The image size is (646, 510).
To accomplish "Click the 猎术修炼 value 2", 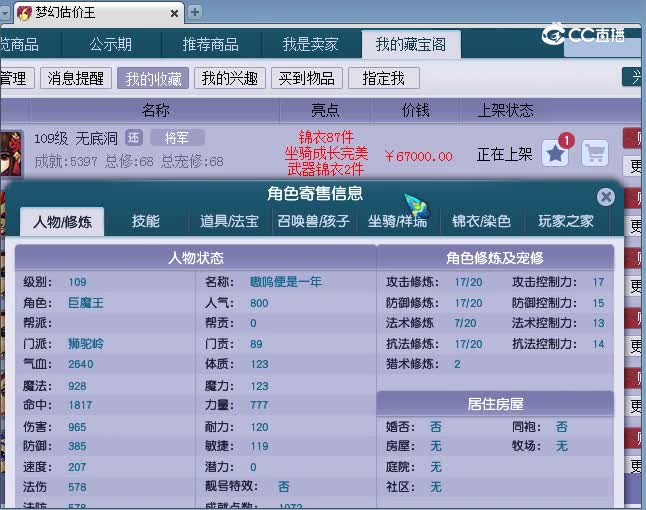I will (x=457, y=364).
